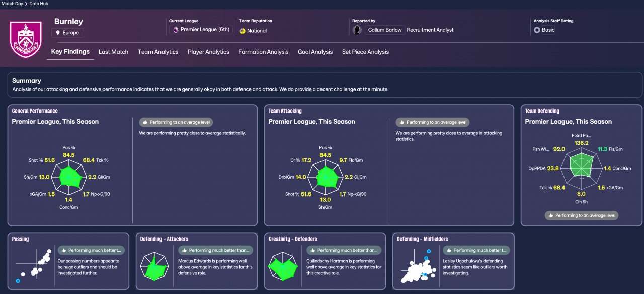Image resolution: width=644 pixels, height=294 pixels.
Task: Click thumbs-up icon in Team Defending badge
Action: coord(551,215)
